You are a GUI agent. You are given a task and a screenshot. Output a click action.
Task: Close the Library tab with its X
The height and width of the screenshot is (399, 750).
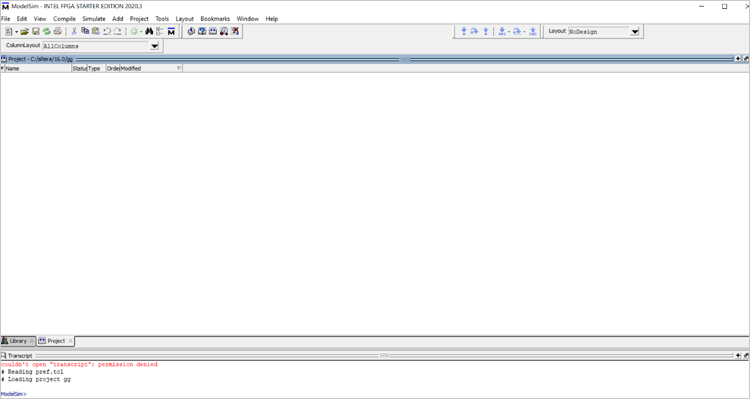pyautogui.click(x=32, y=341)
